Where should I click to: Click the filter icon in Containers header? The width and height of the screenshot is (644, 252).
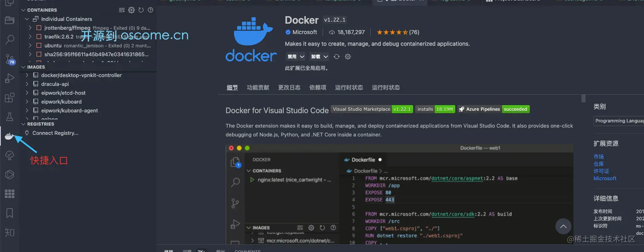click(x=121, y=10)
